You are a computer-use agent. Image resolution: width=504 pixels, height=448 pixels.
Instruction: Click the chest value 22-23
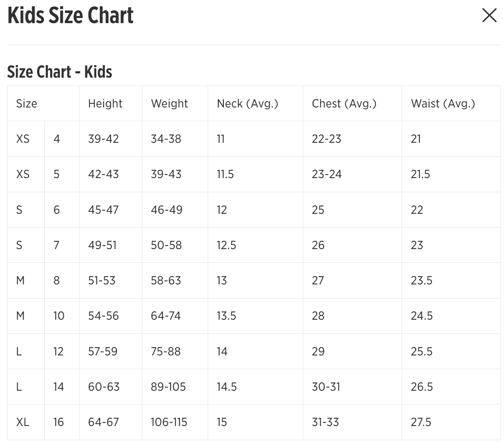pyautogui.click(x=326, y=139)
